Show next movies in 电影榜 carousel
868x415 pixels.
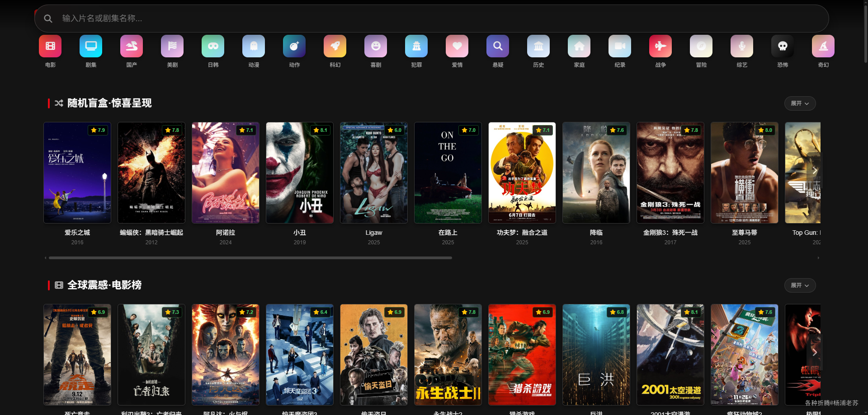point(814,352)
